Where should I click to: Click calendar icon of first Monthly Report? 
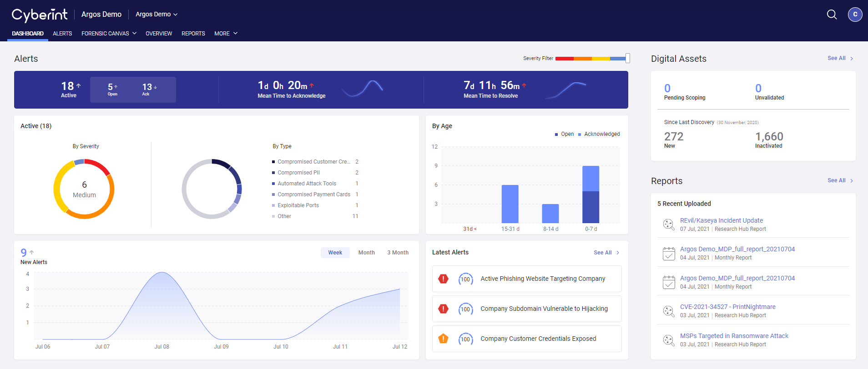(668, 254)
